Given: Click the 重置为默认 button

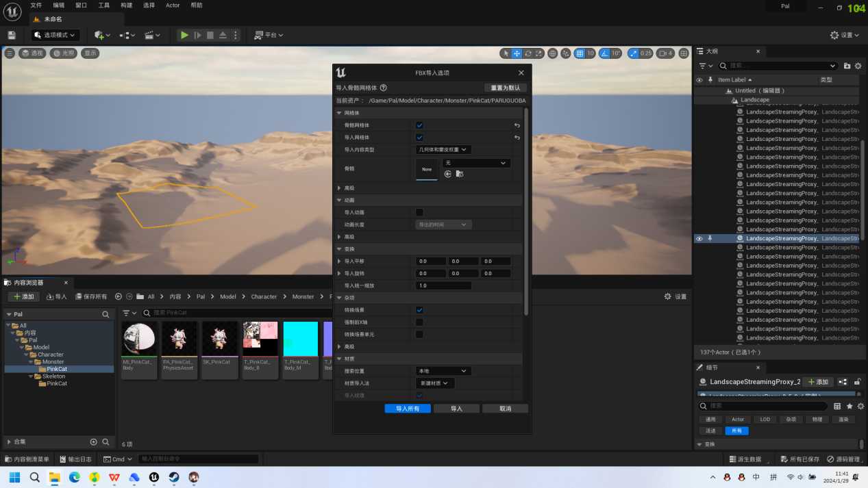Looking at the screenshot, I should coord(506,88).
